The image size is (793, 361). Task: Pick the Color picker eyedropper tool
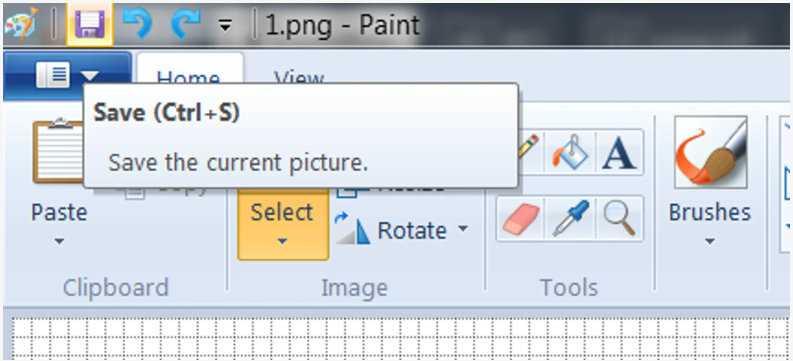click(x=570, y=219)
